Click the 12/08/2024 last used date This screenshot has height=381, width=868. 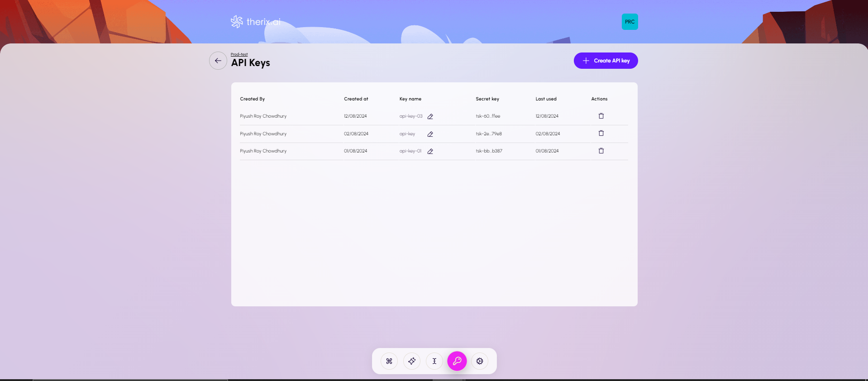pyautogui.click(x=547, y=116)
